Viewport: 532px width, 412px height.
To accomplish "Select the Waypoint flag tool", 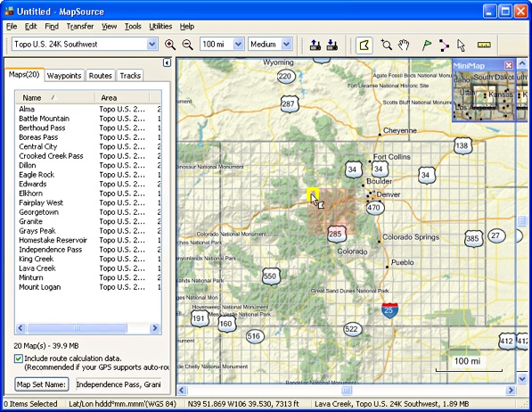I will point(427,45).
